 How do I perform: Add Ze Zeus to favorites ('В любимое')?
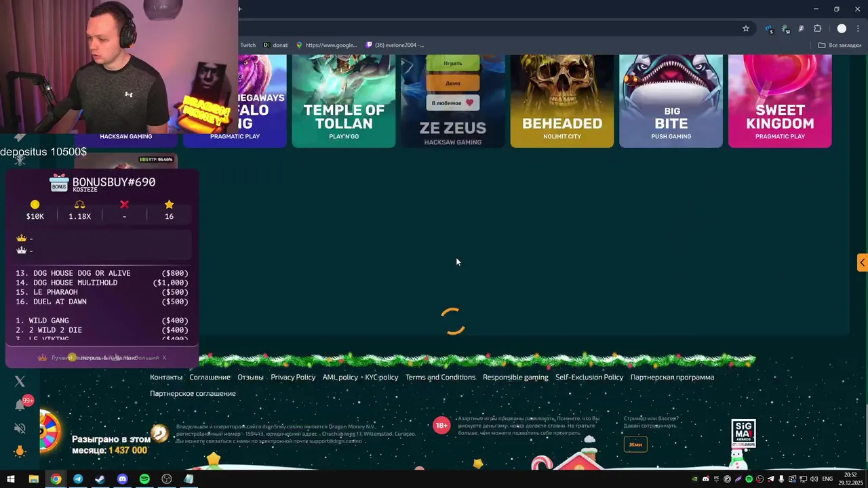453,103
